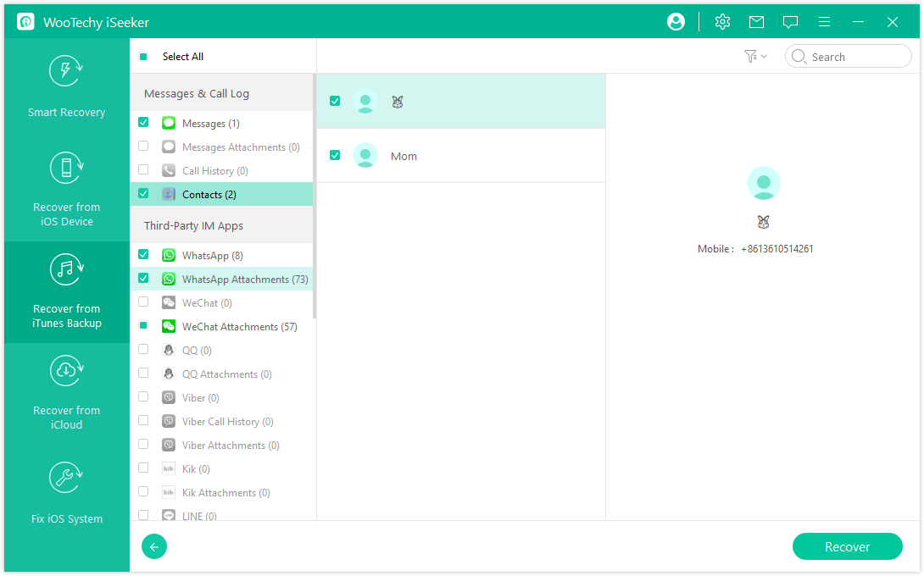Click the Mom contact avatar
The width and height of the screenshot is (924, 576).
coord(365,156)
